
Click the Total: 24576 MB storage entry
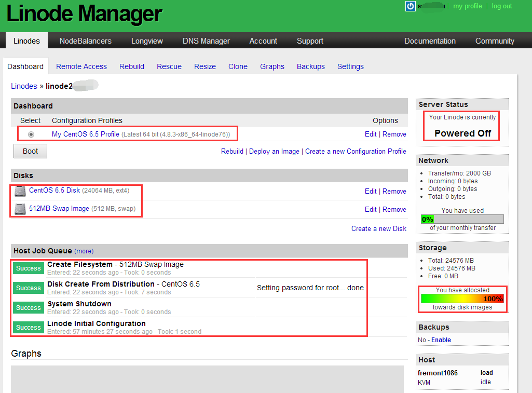tap(451, 261)
